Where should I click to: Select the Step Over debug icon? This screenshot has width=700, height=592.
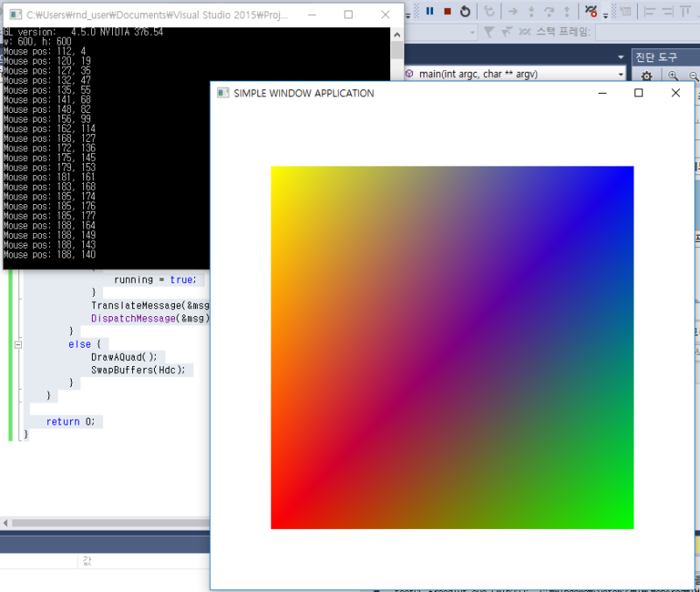coord(551,11)
